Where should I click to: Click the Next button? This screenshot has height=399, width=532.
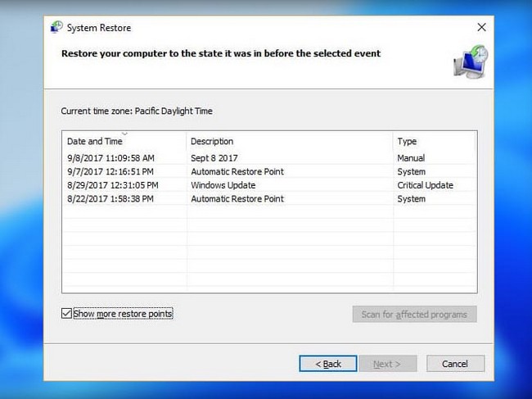pyautogui.click(x=387, y=363)
